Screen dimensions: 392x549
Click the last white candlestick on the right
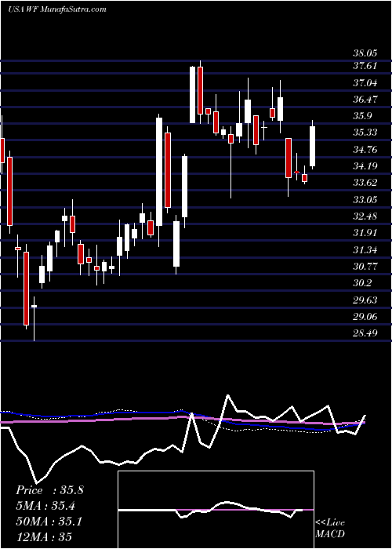(x=312, y=146)
